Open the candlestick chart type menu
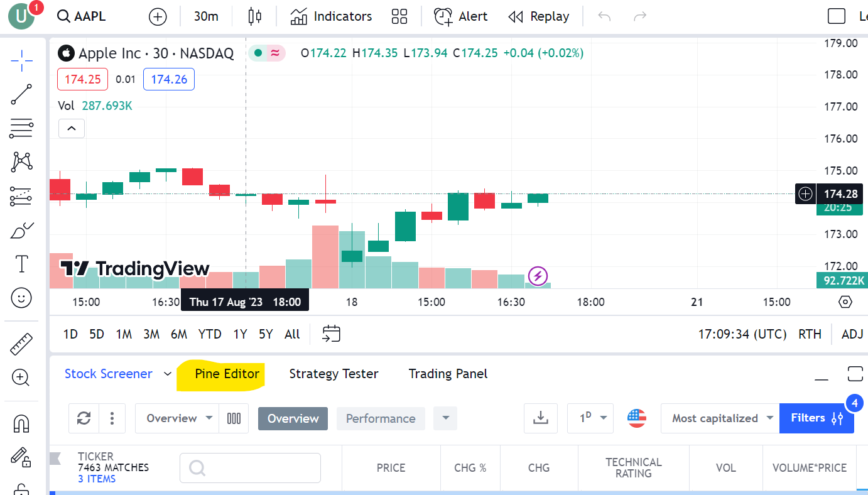 (254, 16)
